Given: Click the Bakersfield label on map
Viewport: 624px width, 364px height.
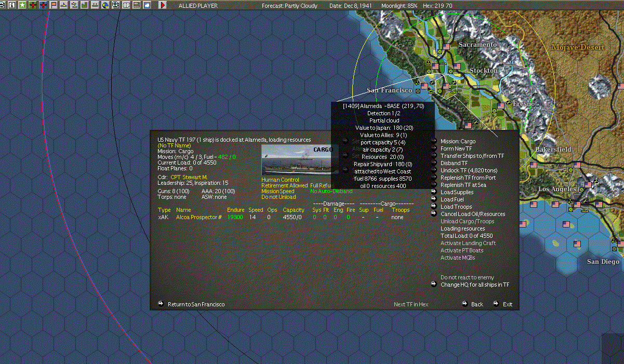Looking at the screenshot, I should coord(553,149).
